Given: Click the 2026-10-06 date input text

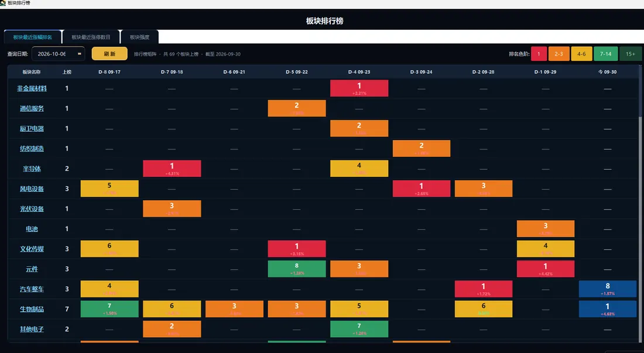Looking at the screenshot, I should pos(52,54).
